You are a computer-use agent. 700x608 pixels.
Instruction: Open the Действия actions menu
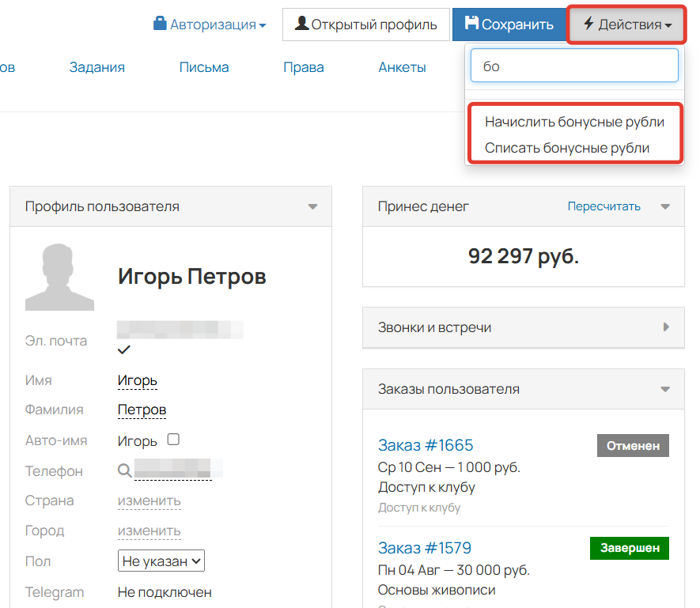pos(626,25)
